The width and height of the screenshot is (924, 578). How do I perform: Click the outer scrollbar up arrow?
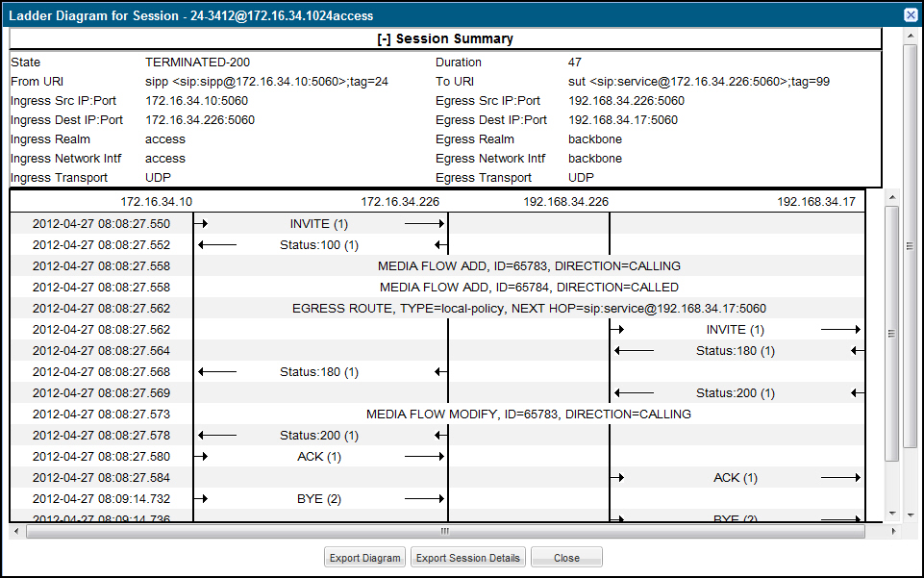tap(911, 36)
